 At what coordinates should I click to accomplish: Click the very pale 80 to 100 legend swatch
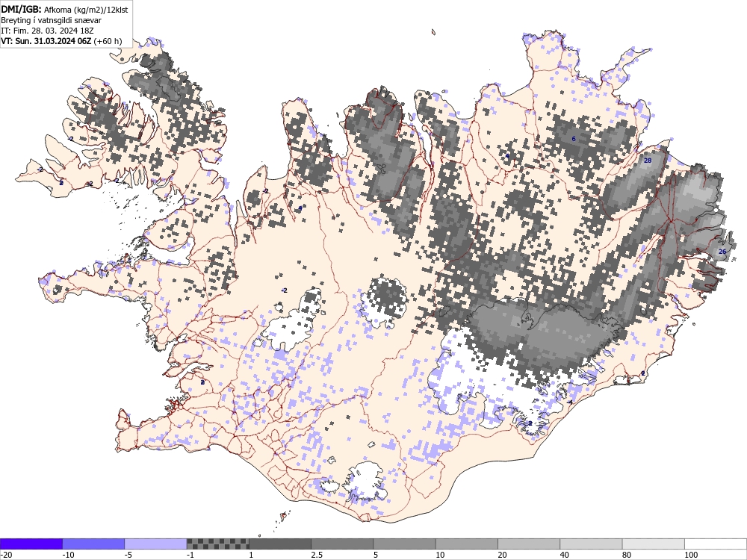click(653, 544)
